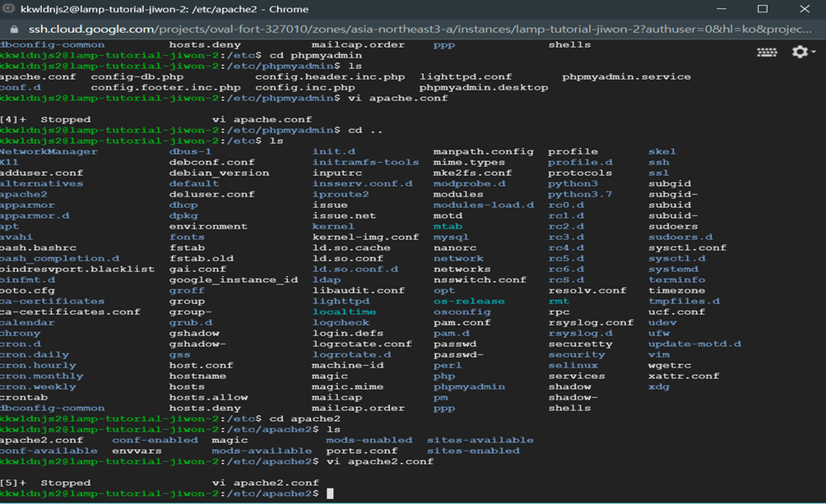Image resolution: width=826 pixels, height=504 pixels.
Task: Select the 'insserv.conf.d' directory entry
Action: (x=363, y=184)
